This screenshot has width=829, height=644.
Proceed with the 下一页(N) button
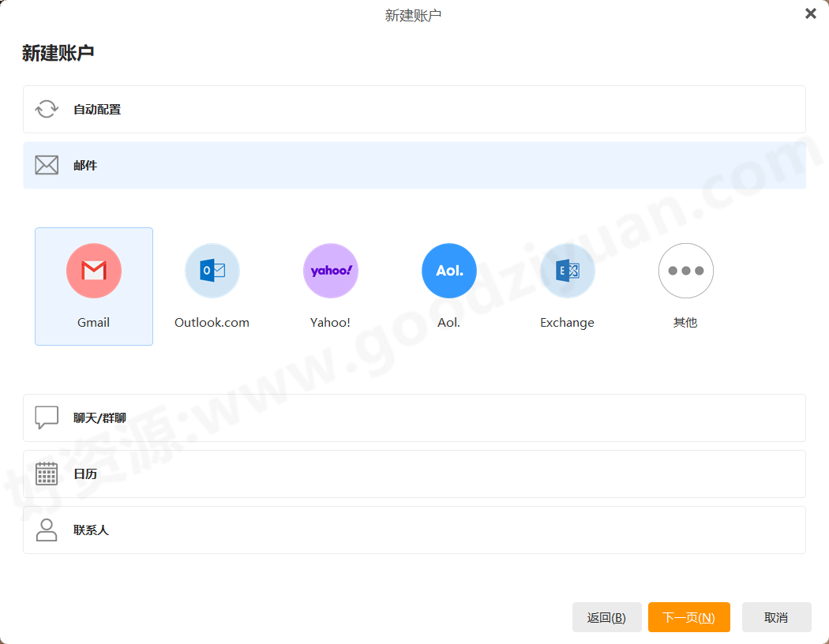[689, 617]
